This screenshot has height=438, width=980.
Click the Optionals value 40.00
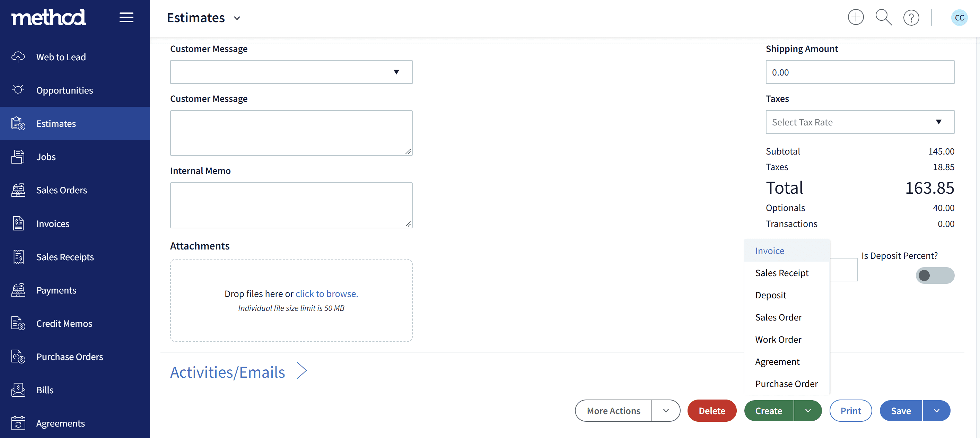944,208
